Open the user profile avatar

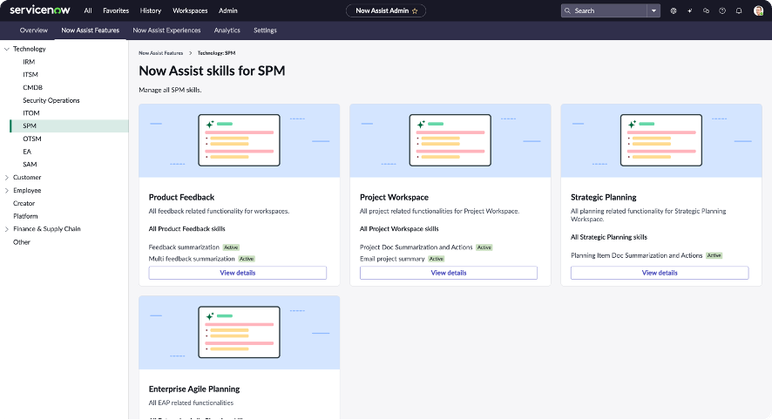pyautogui.click(x=758, y=11)
